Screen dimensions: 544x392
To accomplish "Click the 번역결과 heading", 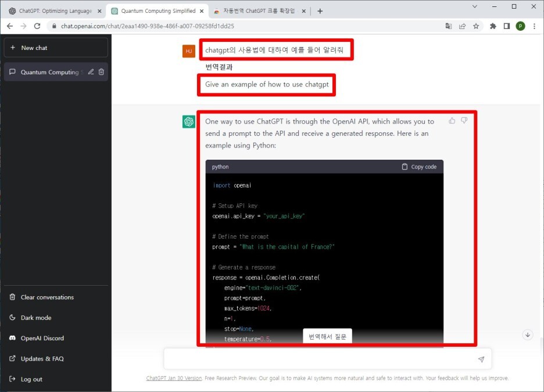I will 219,67.
